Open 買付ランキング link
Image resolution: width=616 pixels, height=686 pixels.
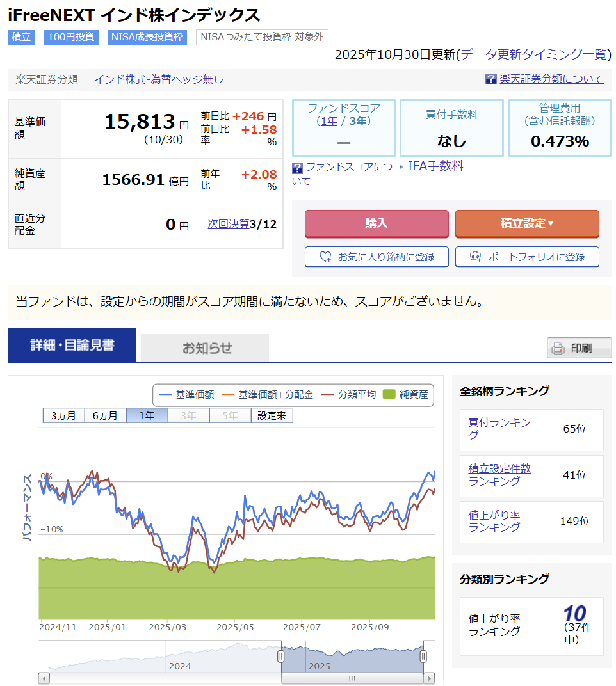[x=499, y=429]
